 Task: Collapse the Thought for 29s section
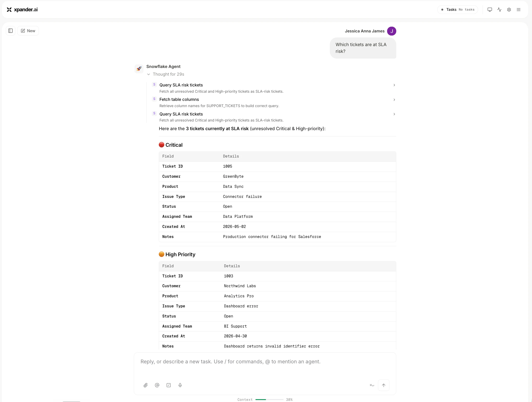click(x=166, y=74)
